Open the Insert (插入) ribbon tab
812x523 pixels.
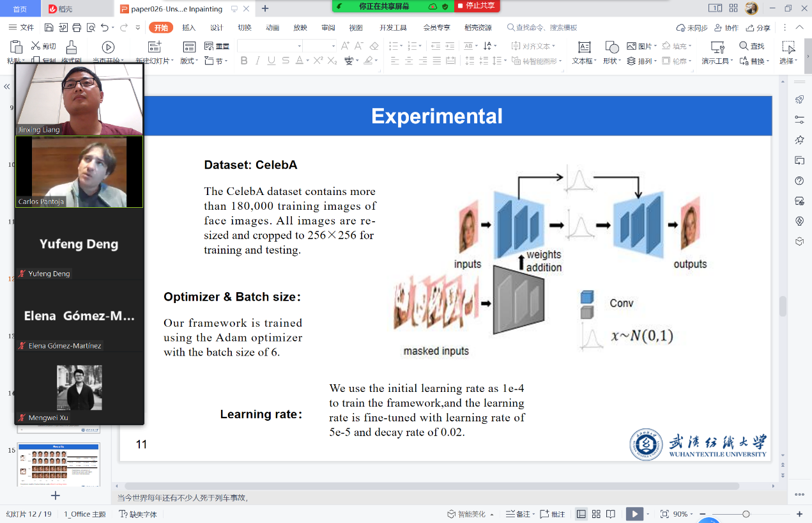188,27
